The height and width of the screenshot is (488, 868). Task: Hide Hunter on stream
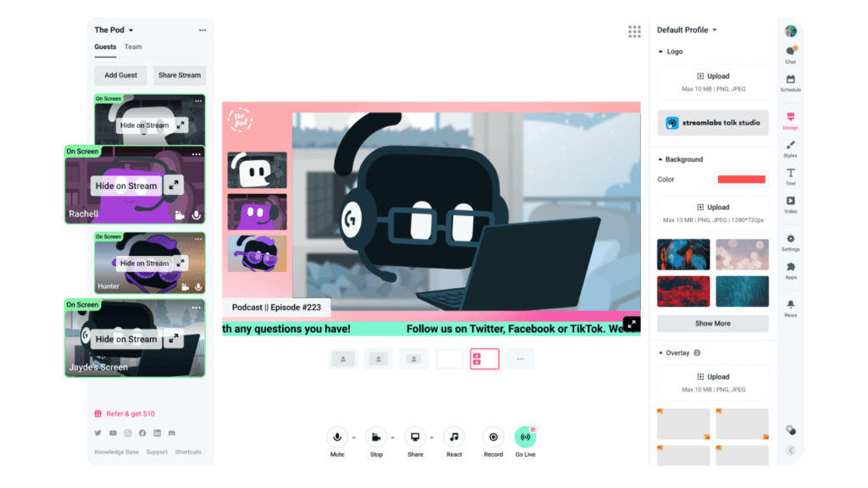point(144,263)
